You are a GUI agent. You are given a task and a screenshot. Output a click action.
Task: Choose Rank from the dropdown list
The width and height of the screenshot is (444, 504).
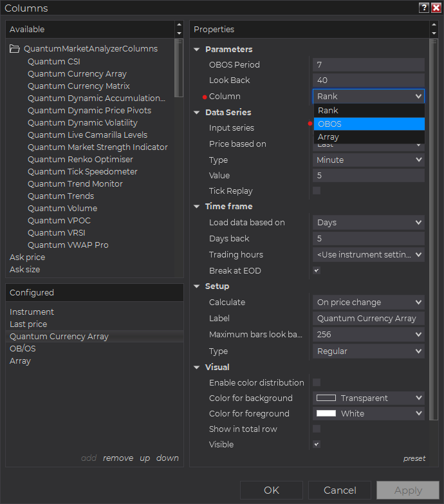point(369,111)
